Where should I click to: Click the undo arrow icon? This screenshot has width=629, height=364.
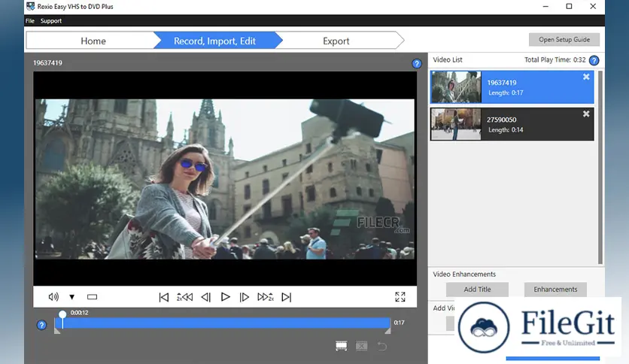click(x=382, y=347)
